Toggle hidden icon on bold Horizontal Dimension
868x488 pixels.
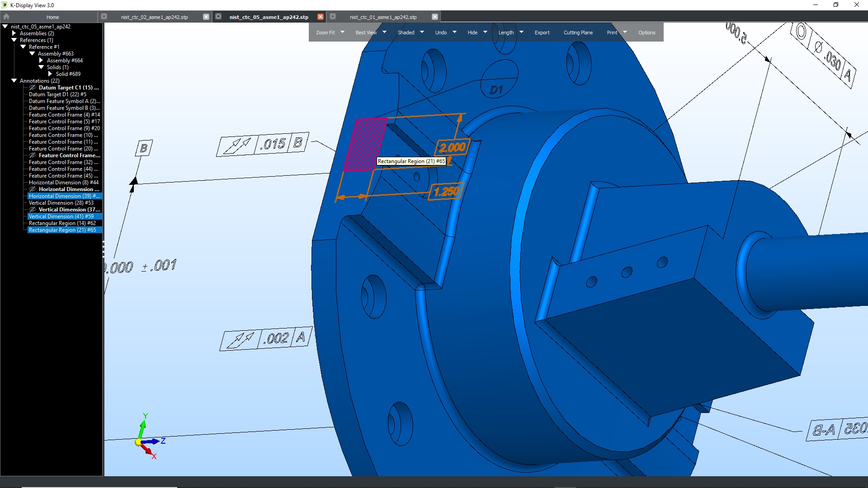pyautogui.click(x=33, y=189)
